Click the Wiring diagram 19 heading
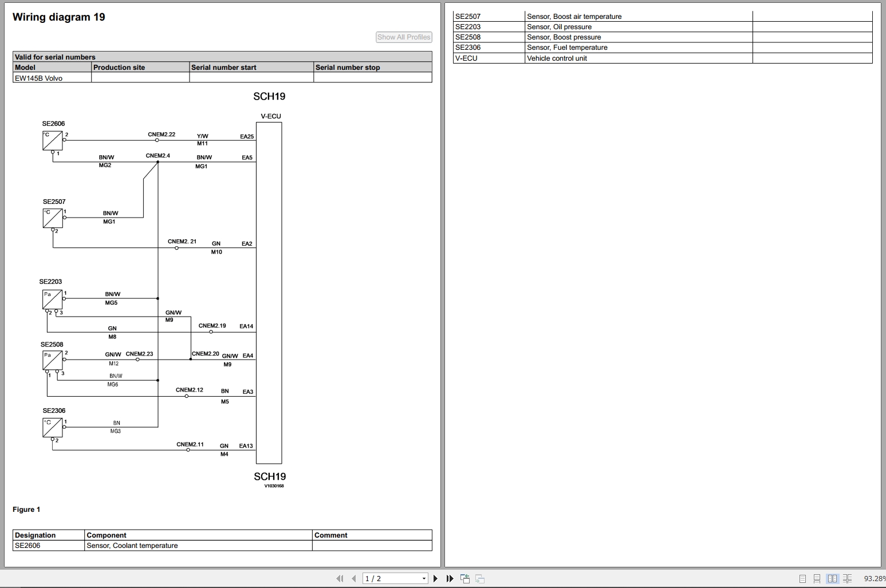The width and height of the screenshot is (886, 588). pyautogui.click(x=58, y=17)
